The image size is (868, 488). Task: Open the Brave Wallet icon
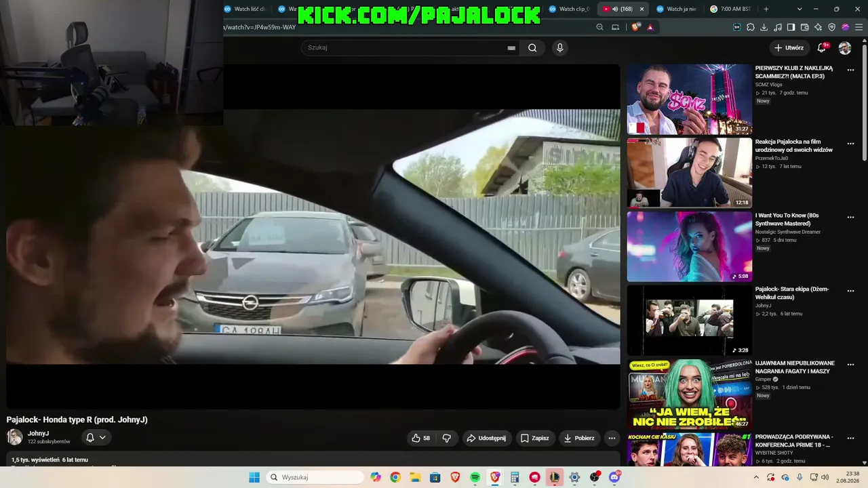pos(805,27)
